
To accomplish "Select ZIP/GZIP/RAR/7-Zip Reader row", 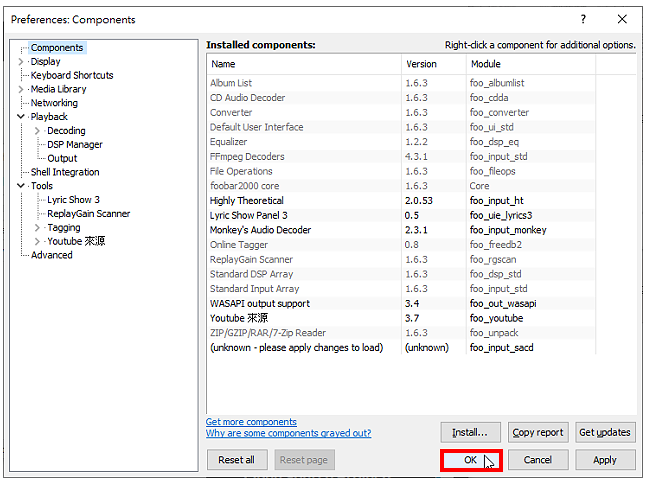I will point(401,333).
